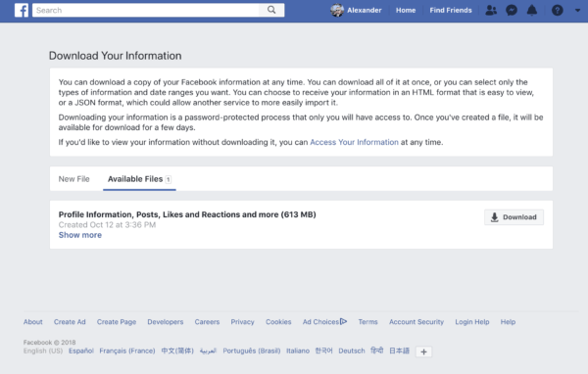Open the Ad Choices footer link
The image size is (588, 374).
pyautogui.click(x=324, y=322)
